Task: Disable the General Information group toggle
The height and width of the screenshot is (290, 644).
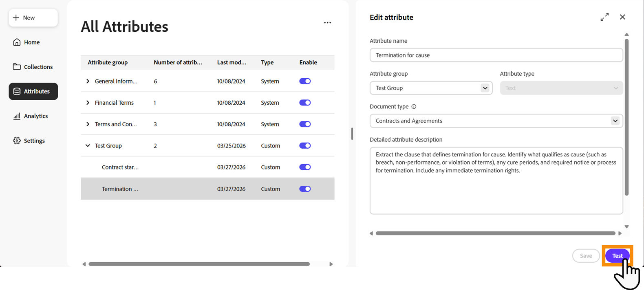Action: point(305,81)
